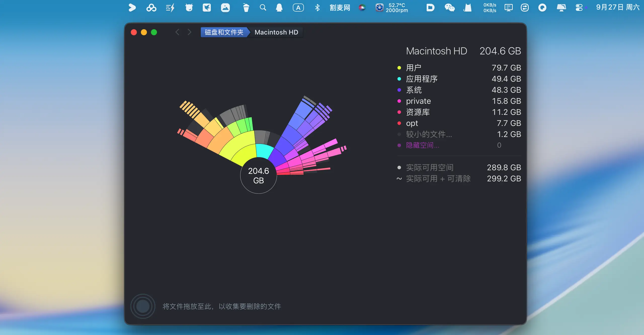Click the back navigation arrow
This screenshot has height=335, width=644.
pyautogui.click(x=177, y=32)
